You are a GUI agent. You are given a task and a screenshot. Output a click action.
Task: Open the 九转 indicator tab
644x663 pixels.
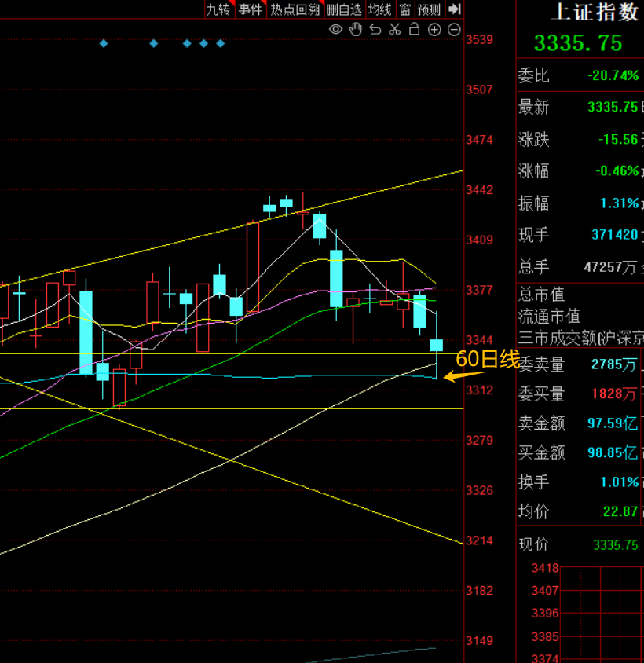click(218, 9)
